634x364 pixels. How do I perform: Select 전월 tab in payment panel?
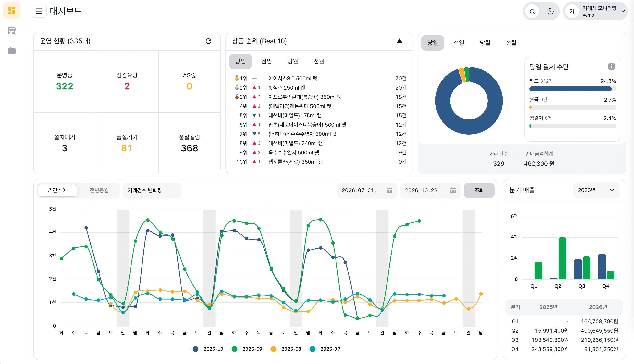pos(511,43)
